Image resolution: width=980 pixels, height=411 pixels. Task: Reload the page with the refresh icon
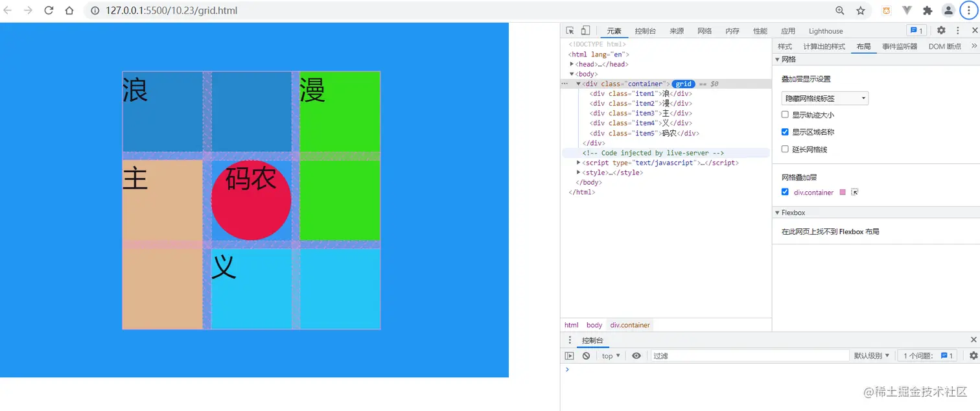(x=49, y=10)
